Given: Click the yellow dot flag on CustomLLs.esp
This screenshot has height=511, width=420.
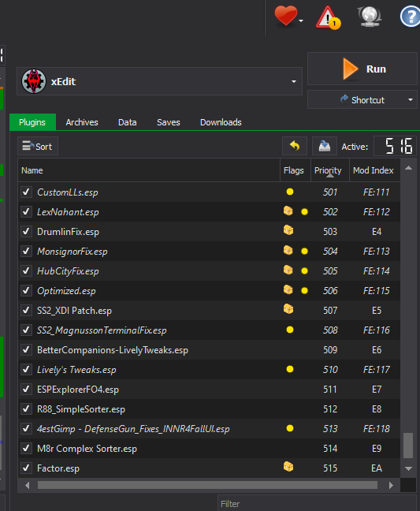Looking at the screenshot, I should (290, 192).
